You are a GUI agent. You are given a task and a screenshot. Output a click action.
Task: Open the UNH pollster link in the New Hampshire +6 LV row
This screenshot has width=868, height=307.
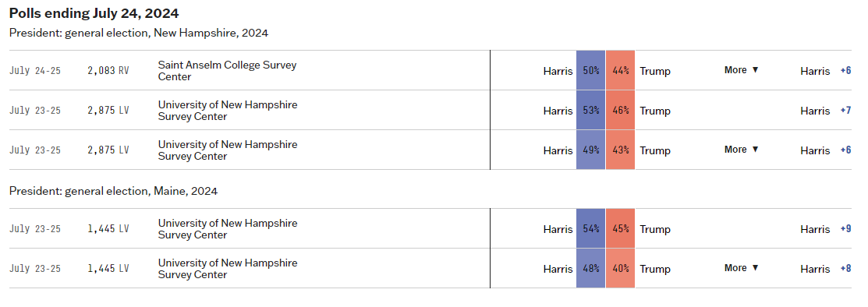point(228,150)
